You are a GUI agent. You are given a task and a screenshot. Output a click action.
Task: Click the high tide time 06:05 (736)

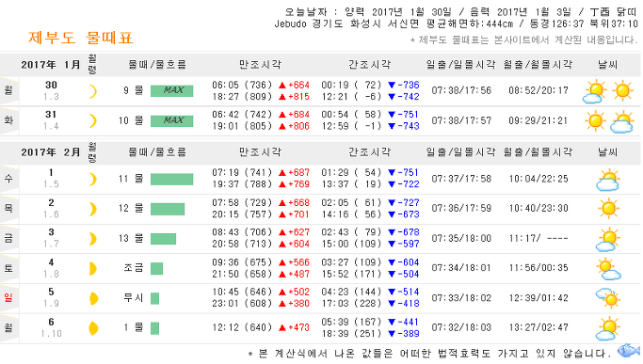(x=242, y=85)
